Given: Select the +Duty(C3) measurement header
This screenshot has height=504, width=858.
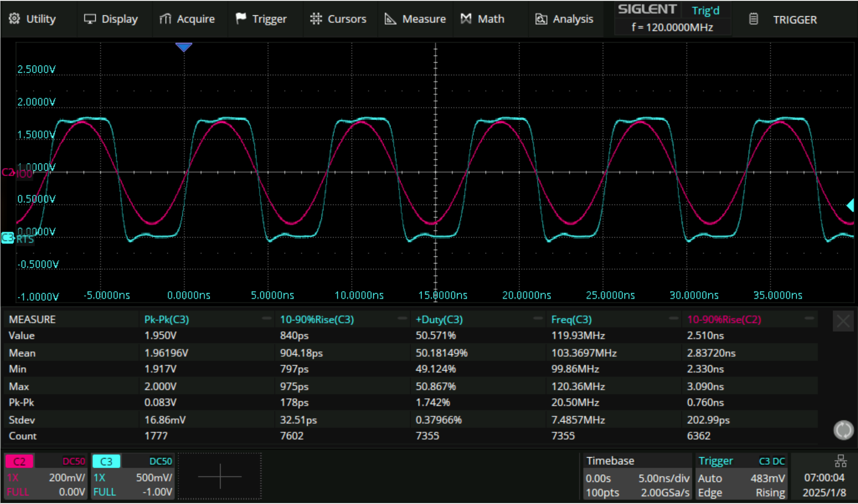Looking at the screenshot, I should [439, 319].
